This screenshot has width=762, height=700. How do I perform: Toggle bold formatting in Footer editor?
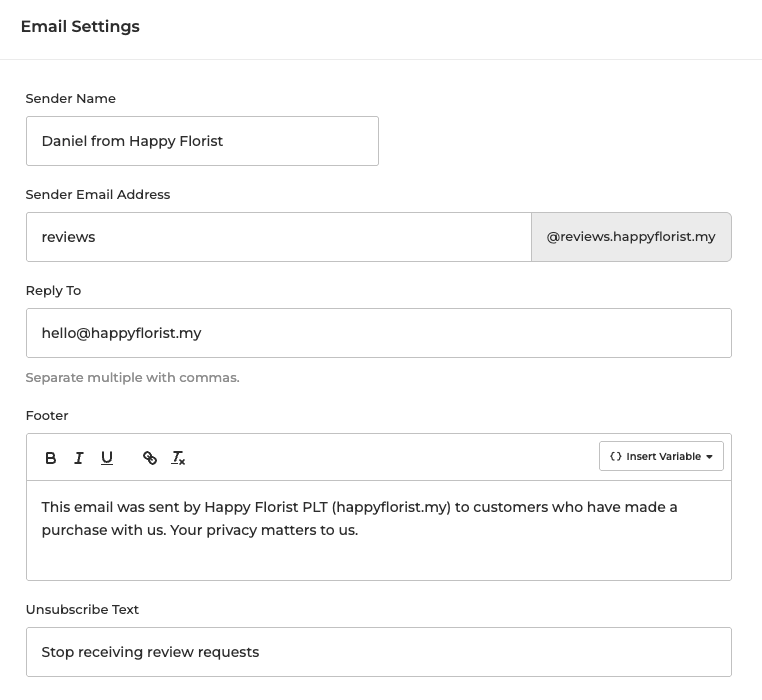(x=51, y=458)
